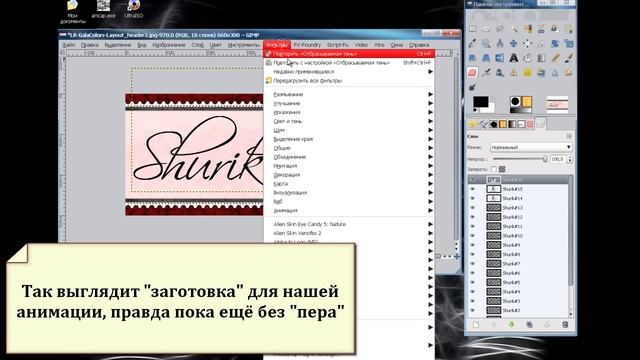Select the Blend gradient tool
Screen dimensions: 640x360
(x=541, y=58)
